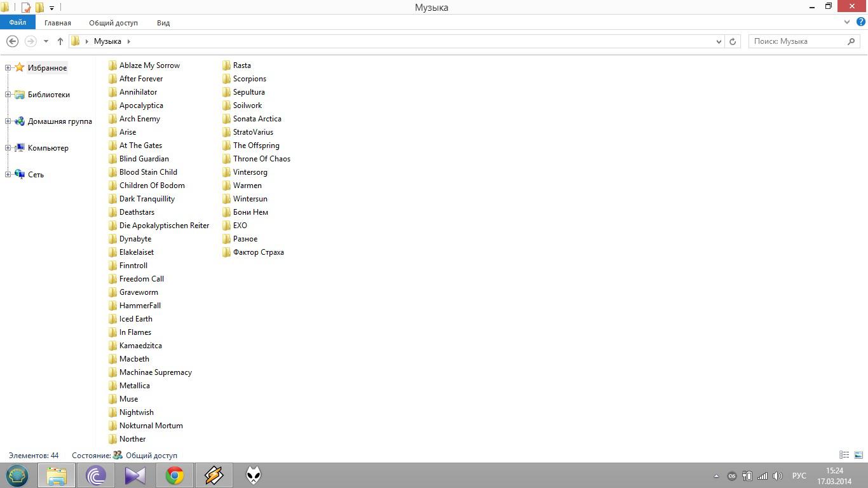
Task: Switch to details view in status bar
Action: (844, 455)
